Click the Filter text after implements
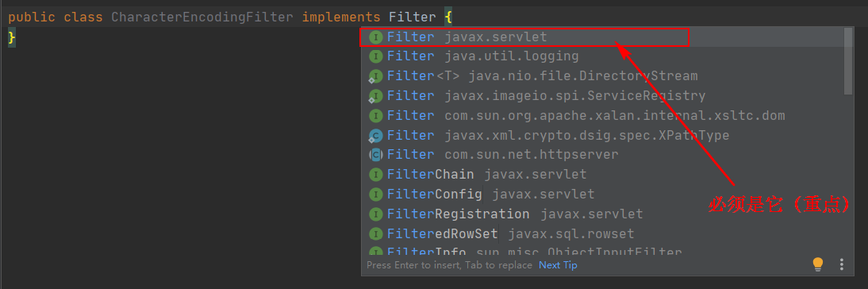The image size is (868, 289). click(412, 17)
